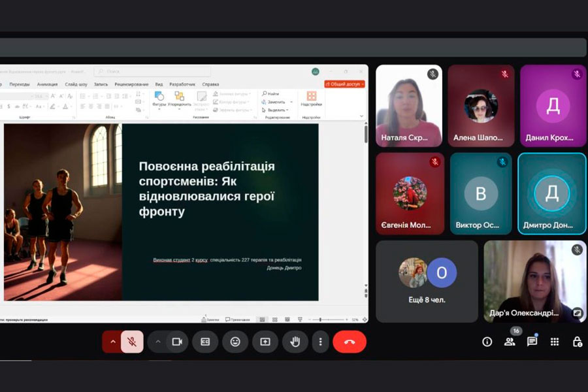Viewport: 588px width, 392px height.
Task: Open the meeting chat panel
Action: tap(532, 342)
